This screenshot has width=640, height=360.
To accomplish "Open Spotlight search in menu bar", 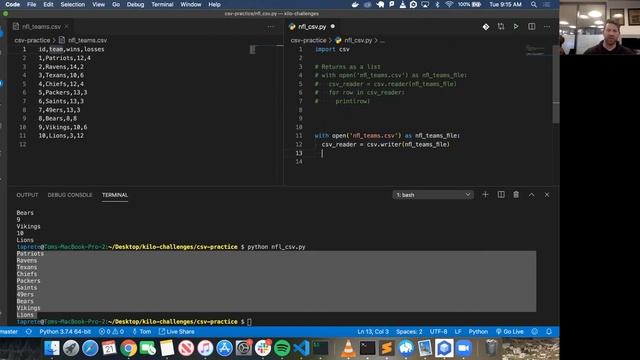I will pyautogui.click(x=533, y=4).
